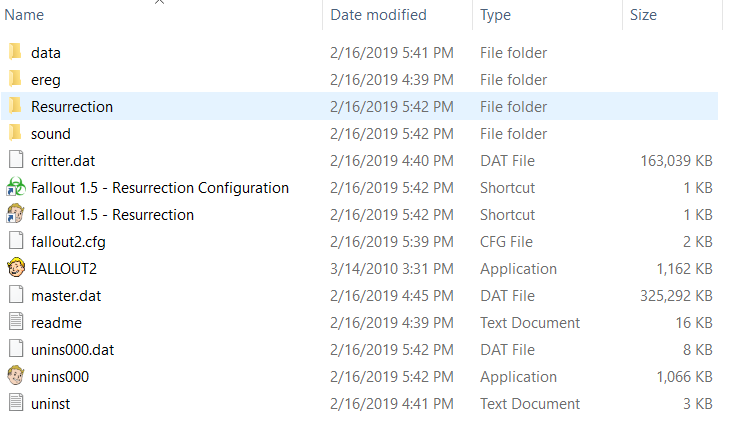Viewport: 741px width, 427px height.
Task: Click the biohazard Resurrection Configuration shortcut icon
Action: (x=16, y=187)
